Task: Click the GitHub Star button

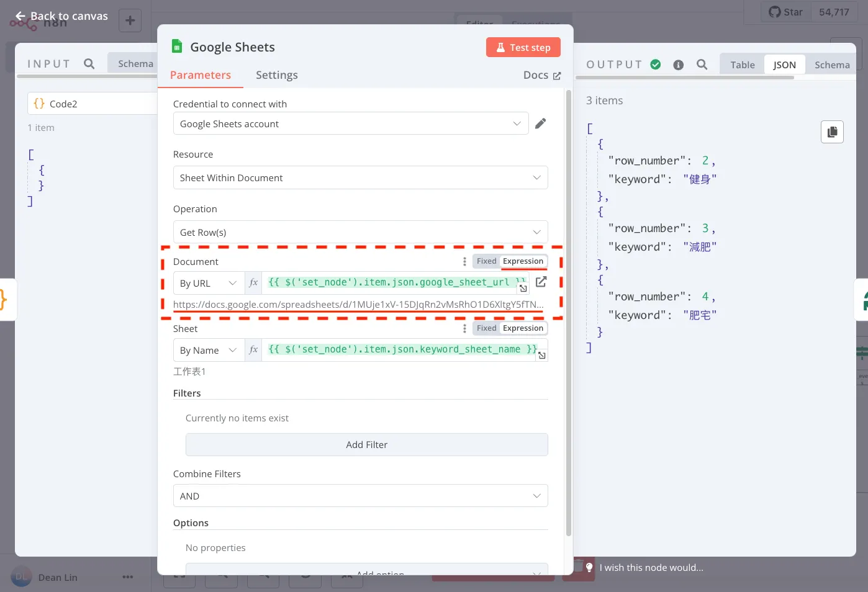Action: click(786, 12)
